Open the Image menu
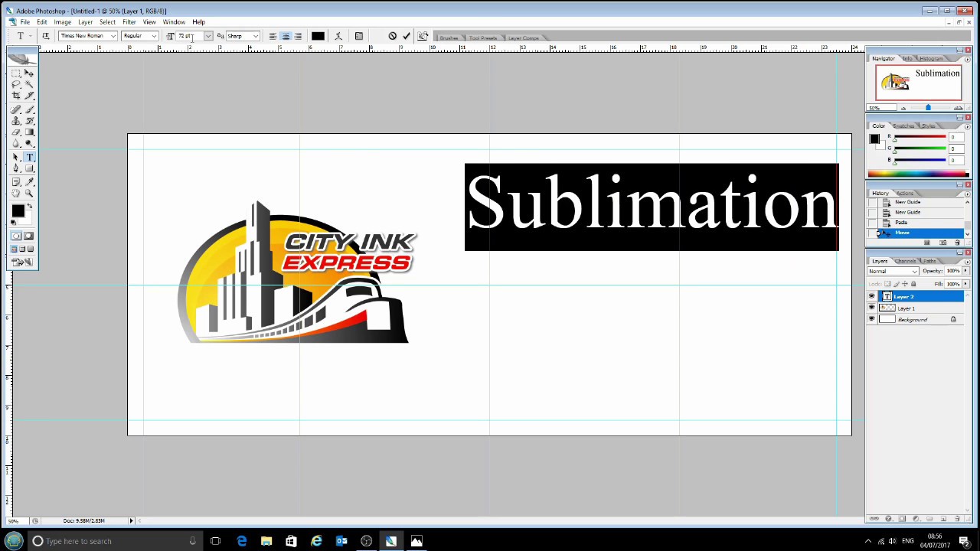The height and width of the screenshot is (551, 980). [62, 22]
